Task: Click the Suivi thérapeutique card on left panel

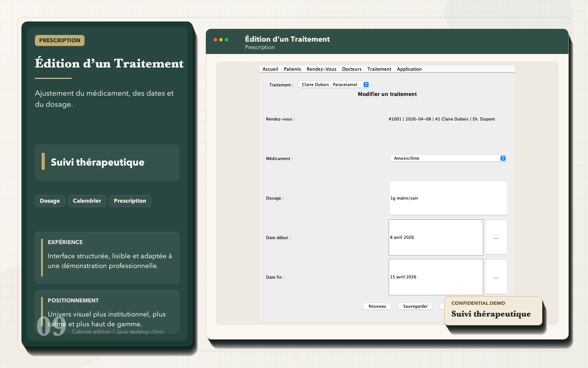Action: [x=107, y=162]
